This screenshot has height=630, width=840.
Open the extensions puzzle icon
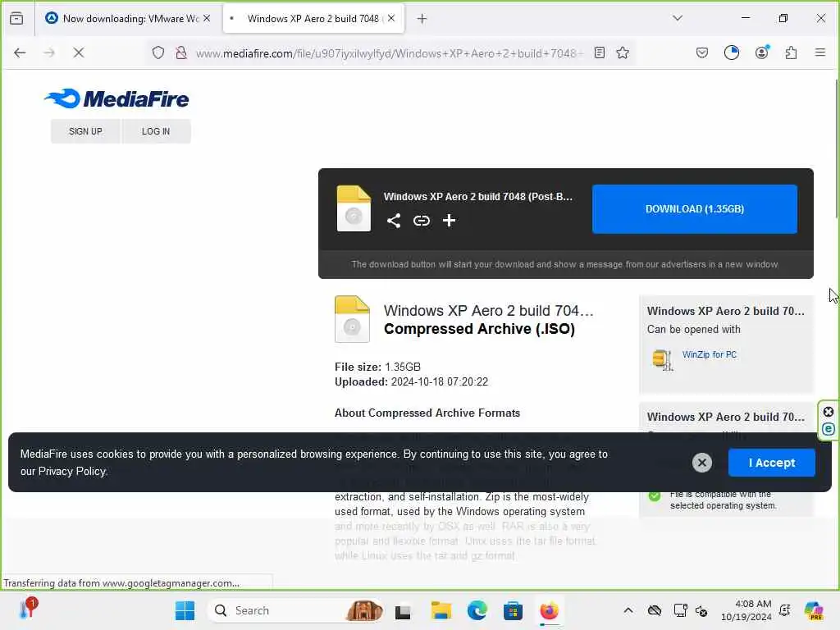pyautogui.click(x=792, y=52)
